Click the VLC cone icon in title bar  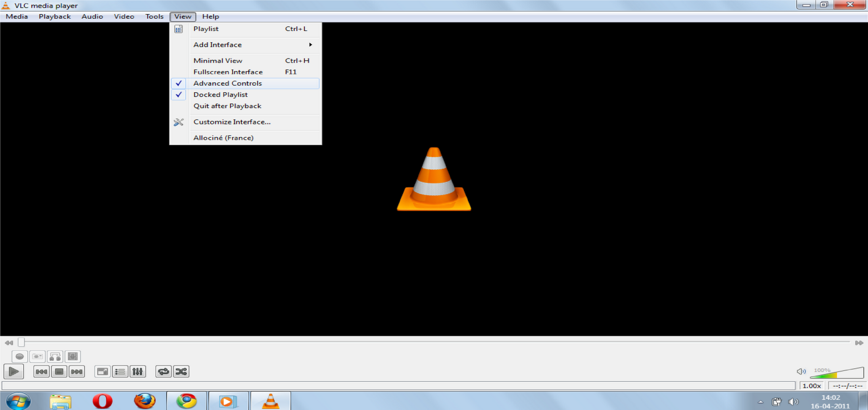(x=6, y=5)
